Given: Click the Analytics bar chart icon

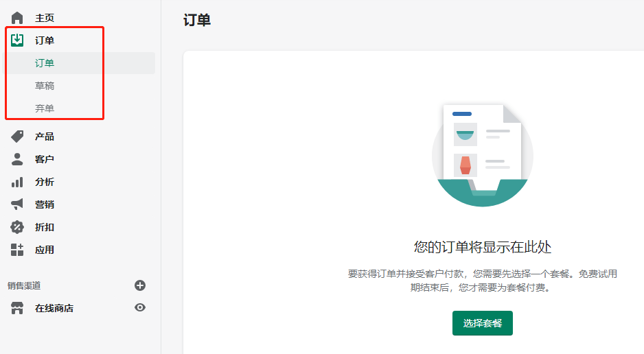Looking at the screenshot, I should tap(17, 182).
